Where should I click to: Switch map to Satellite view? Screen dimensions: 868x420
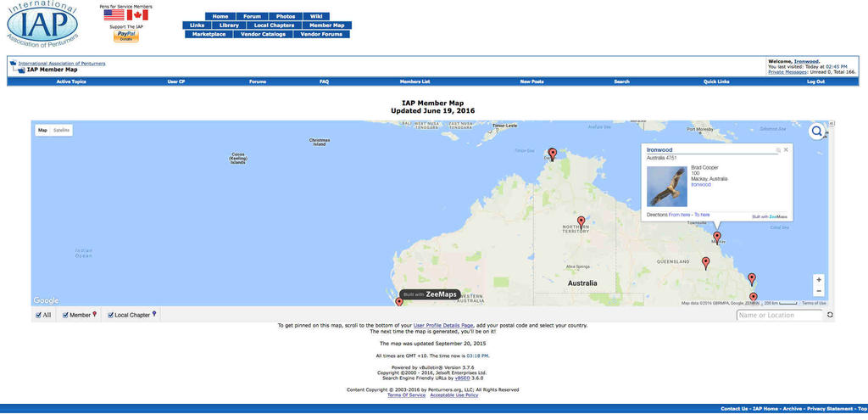[62, 130]
